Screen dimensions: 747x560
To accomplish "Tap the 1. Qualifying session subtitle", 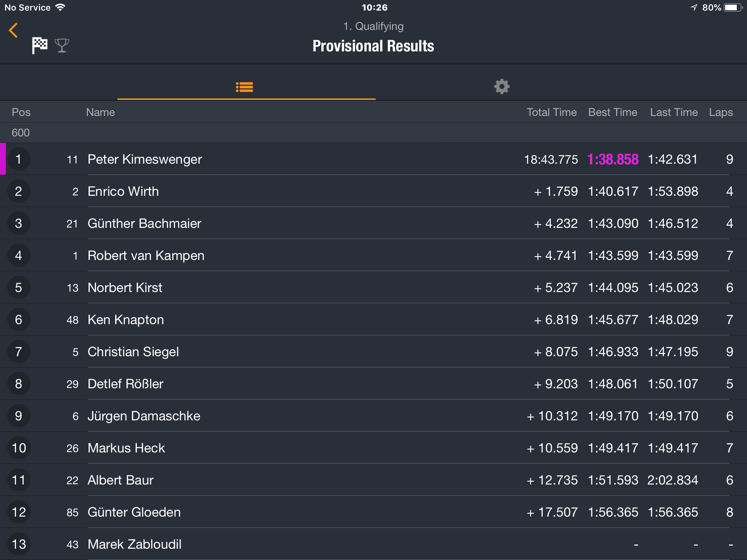I will (x=373, y=26).
